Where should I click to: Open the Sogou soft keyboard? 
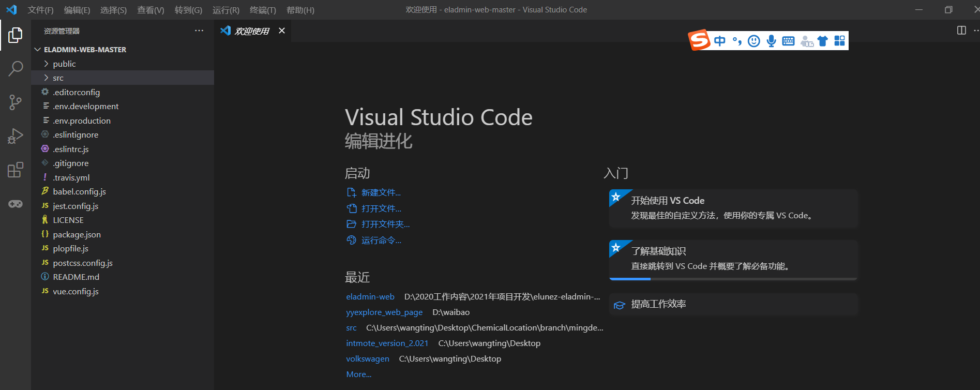pos(788,41)
